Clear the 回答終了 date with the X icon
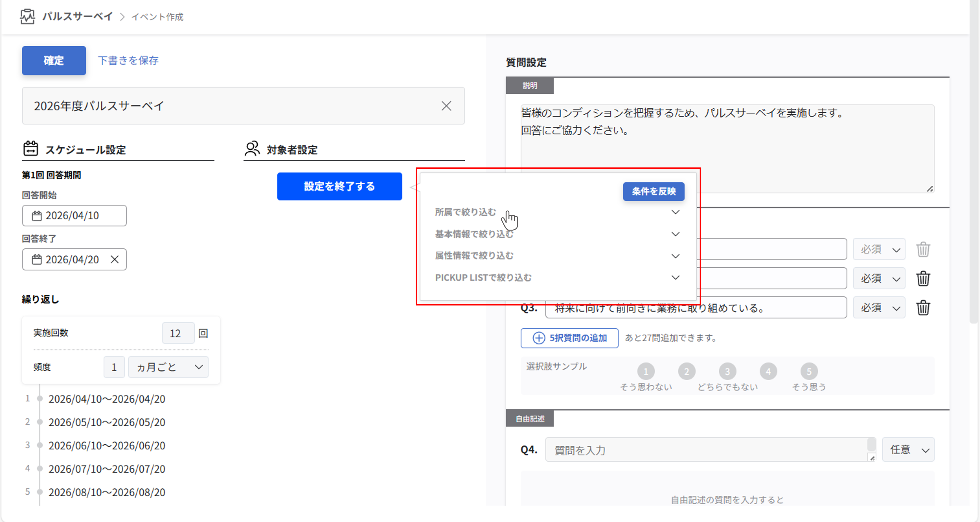The width and height of the screenshot is (980, 522). pyautogui.click(x=114, y=260)
